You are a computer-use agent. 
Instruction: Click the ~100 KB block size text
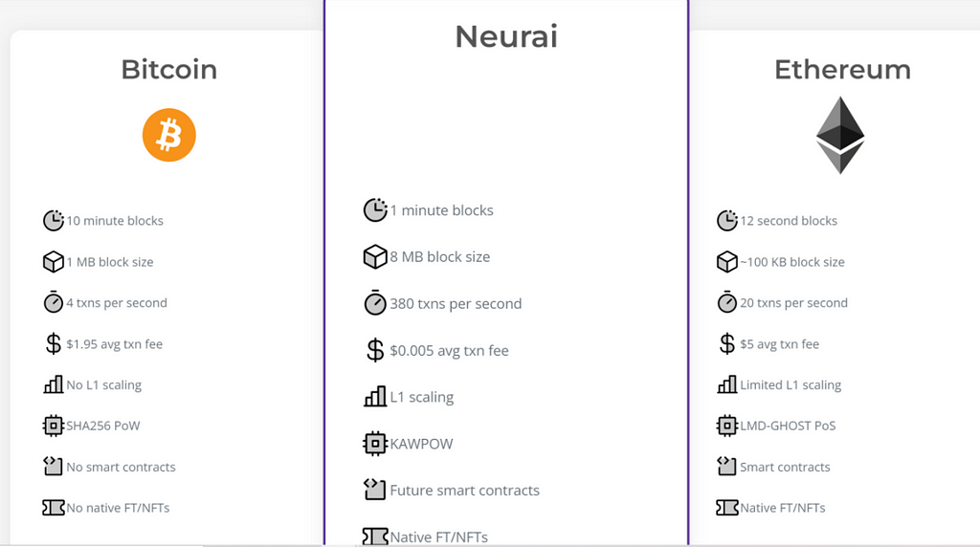tap(792, 262)
